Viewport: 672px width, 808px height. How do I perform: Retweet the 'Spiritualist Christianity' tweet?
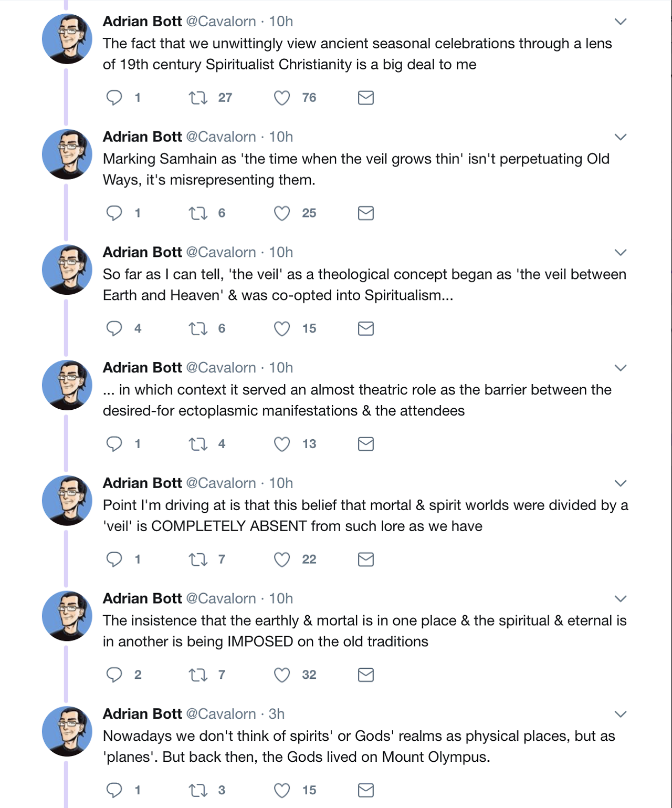[198, 98]
